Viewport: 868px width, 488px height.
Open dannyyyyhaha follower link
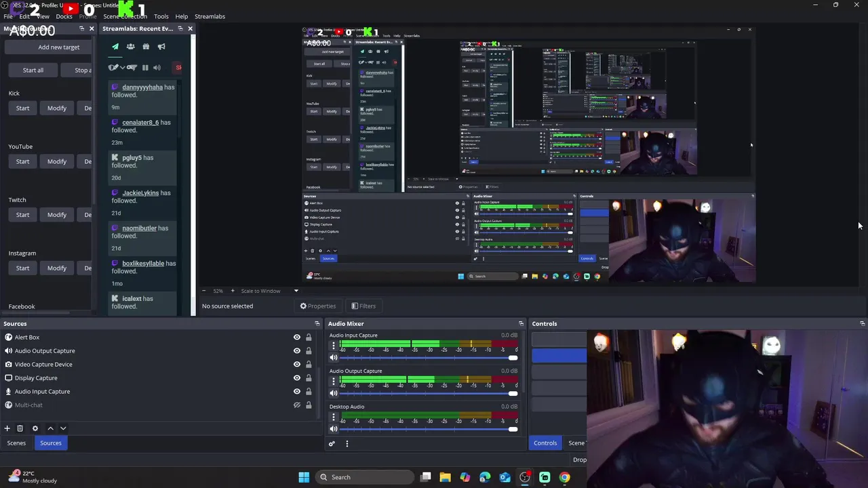tap(142, 87)
